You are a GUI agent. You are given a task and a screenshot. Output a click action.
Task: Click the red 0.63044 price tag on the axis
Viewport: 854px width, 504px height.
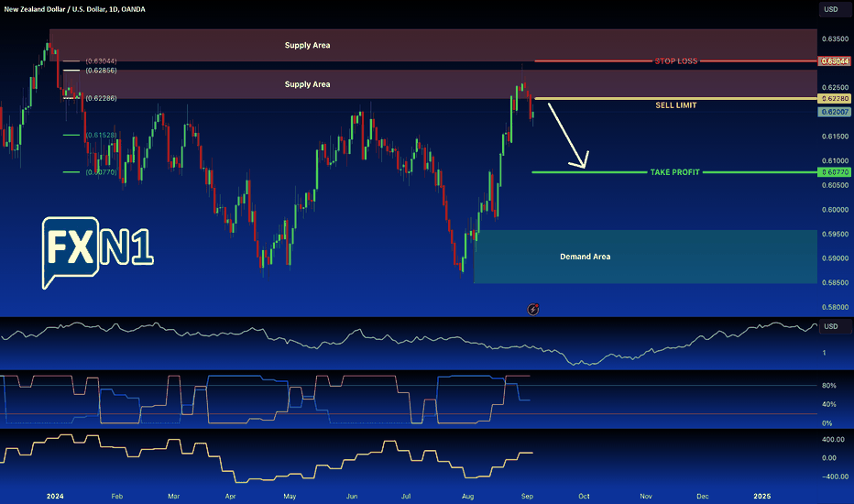coord(835,61)
